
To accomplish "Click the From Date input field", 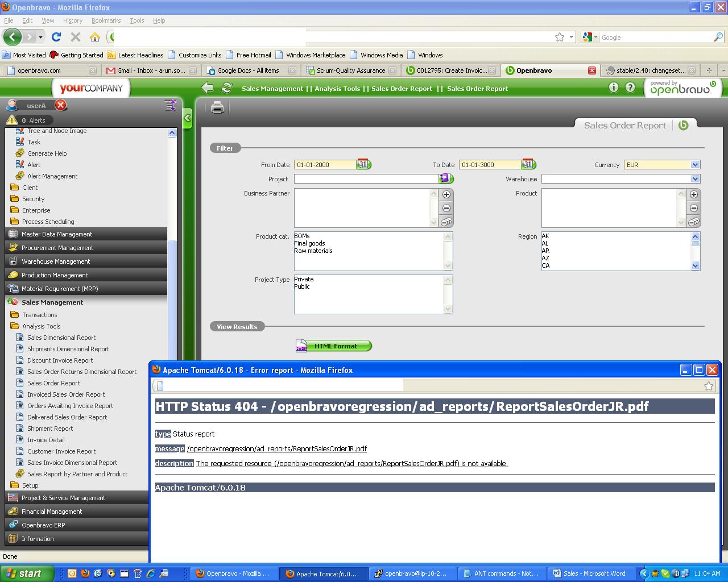I will pos(325,164).
